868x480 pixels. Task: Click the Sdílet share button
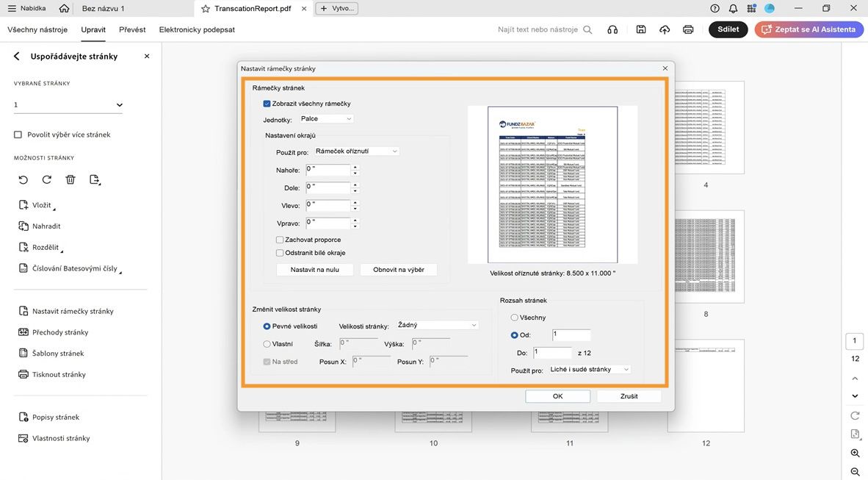[728, 29]
